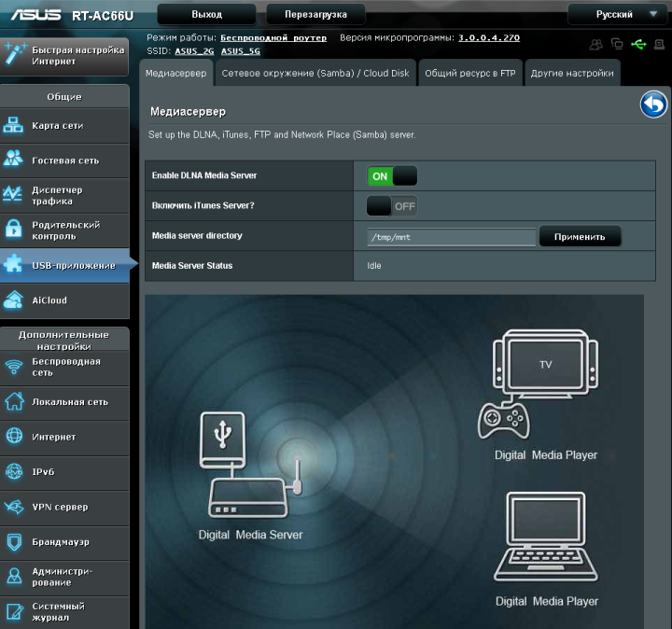Click the Карта сети network map icon

click(13, 125)
